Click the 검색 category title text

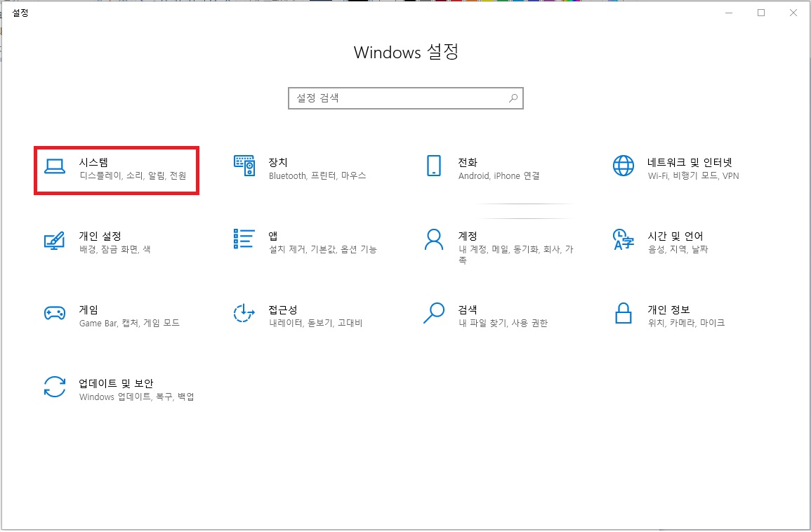(x=468, y=310)
